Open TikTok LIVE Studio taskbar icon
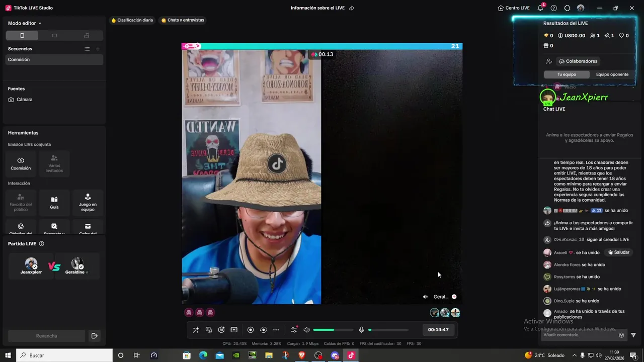The image size is (644, 362). point(351,355)
